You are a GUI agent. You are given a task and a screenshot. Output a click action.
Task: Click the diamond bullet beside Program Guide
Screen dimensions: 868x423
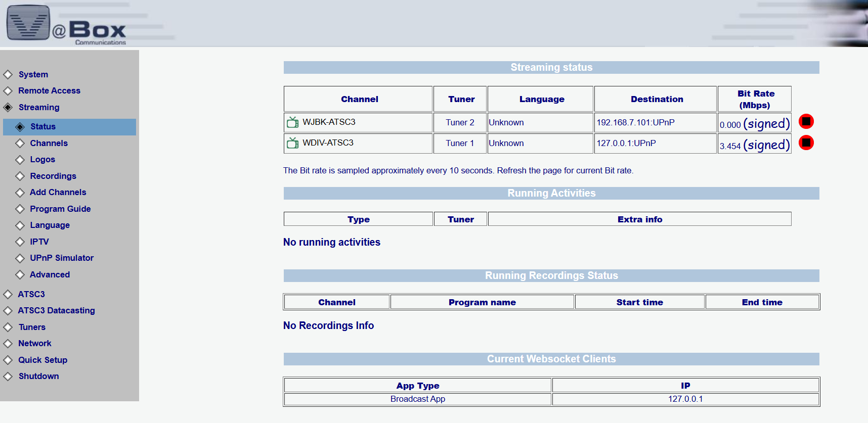(x=20, y=209)
